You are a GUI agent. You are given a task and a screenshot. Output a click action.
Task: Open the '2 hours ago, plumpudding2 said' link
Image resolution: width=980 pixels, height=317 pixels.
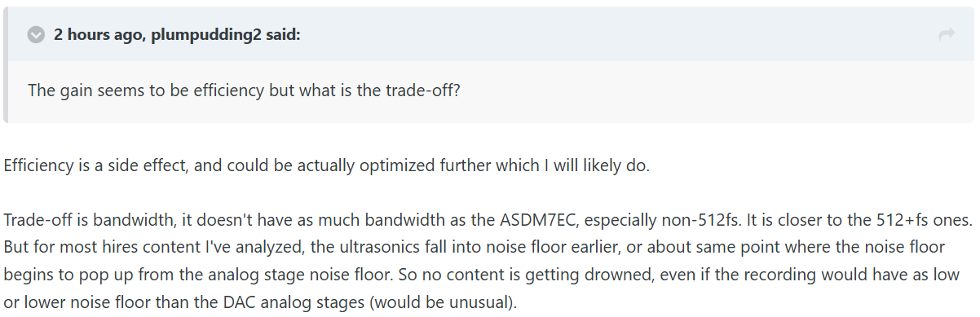click(x=177, y=35)
